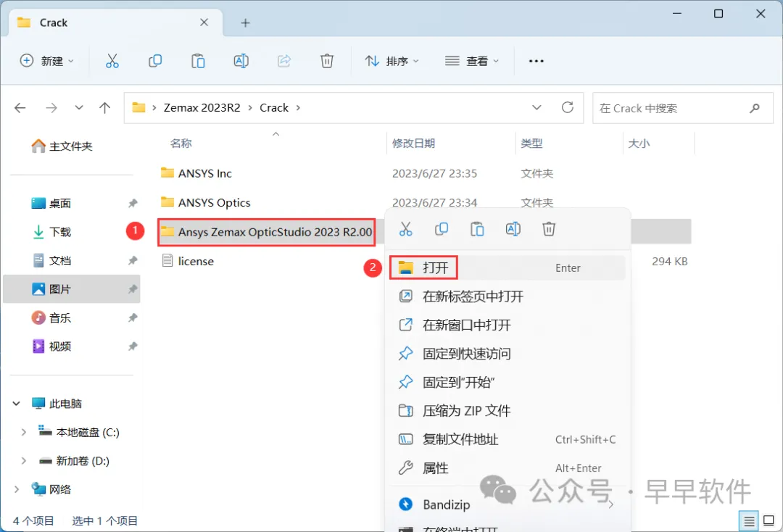Open the three-dot See more menu
The width and height of the screenshot is (783, 532).
pos(536,61)
